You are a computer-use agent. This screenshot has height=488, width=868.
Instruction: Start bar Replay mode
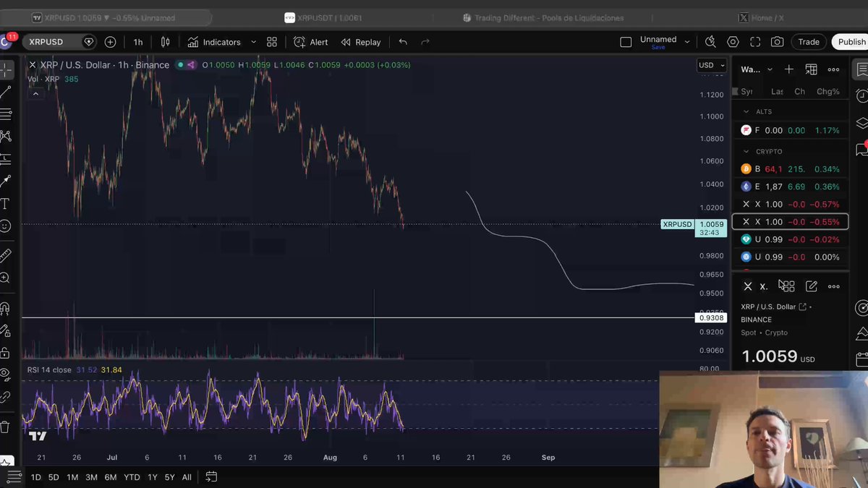[x=361, y=42]
